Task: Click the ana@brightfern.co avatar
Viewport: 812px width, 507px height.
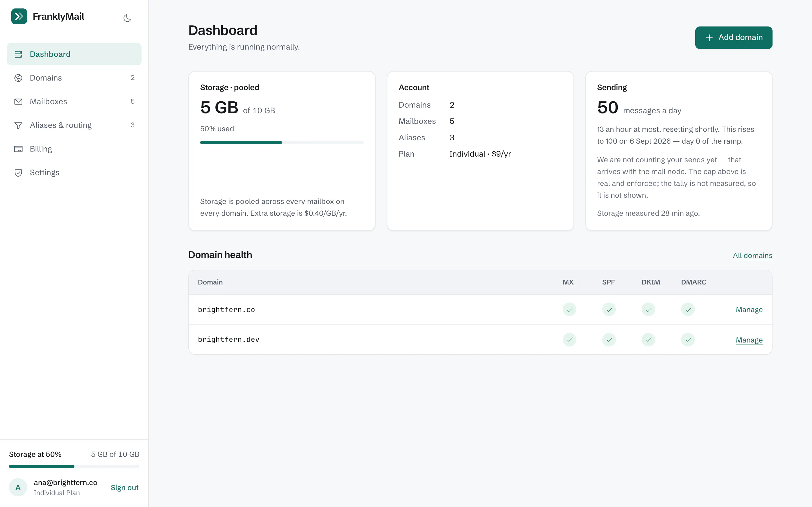Action: [x=18, y=487]
